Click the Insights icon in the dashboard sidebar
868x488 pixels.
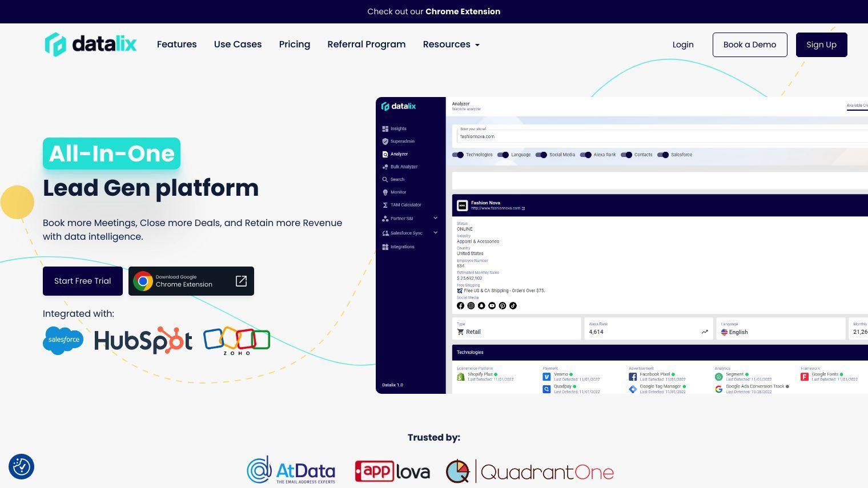coord(385,128)
